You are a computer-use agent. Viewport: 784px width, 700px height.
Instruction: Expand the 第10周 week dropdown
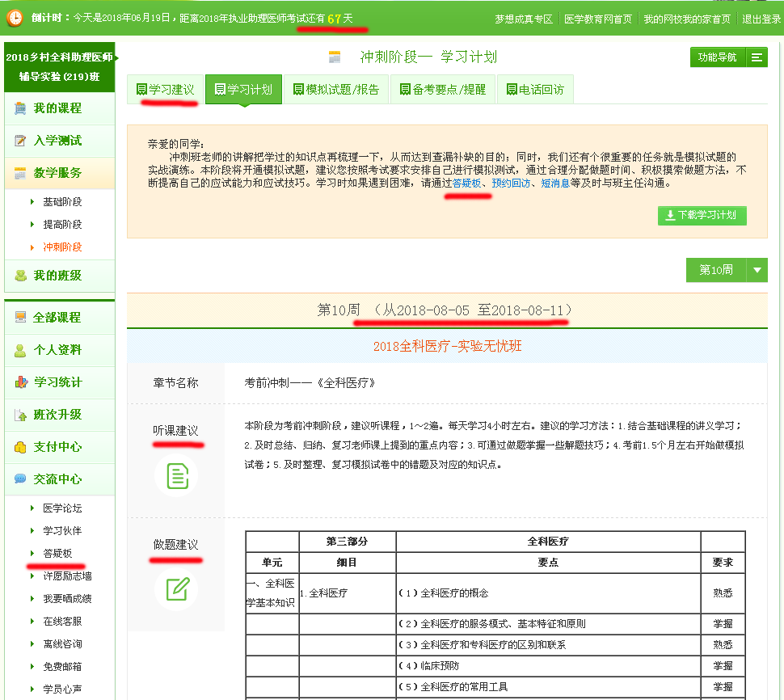click(757, 270)
